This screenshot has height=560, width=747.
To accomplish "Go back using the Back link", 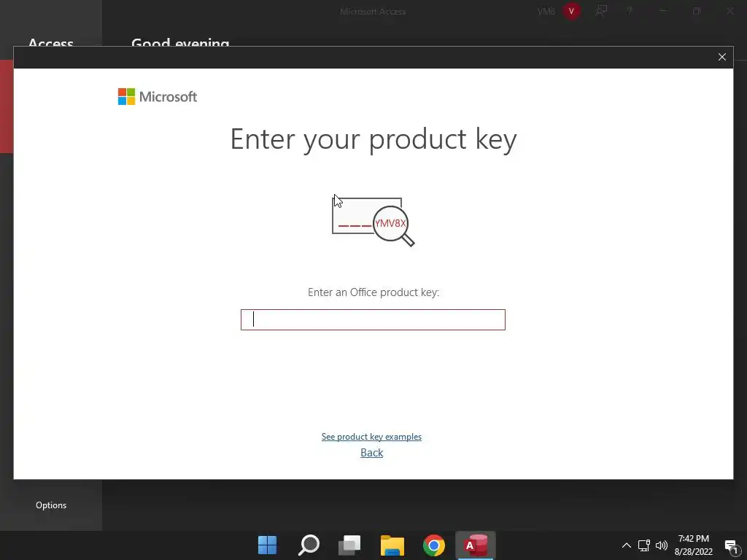I will click(x=371, y=452).
